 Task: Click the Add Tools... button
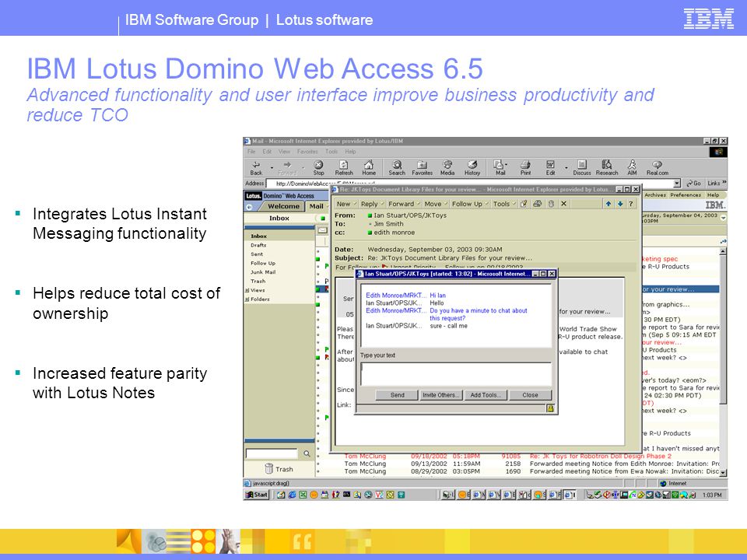486,395
